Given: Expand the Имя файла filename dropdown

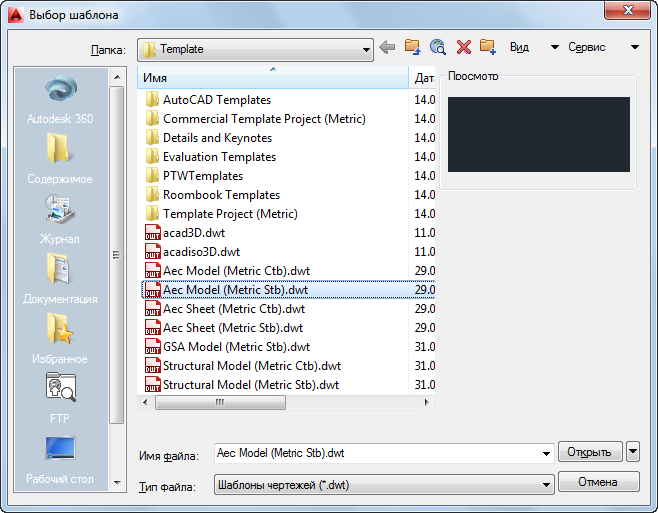Looking at the screenshot, I should coord(546,453).
